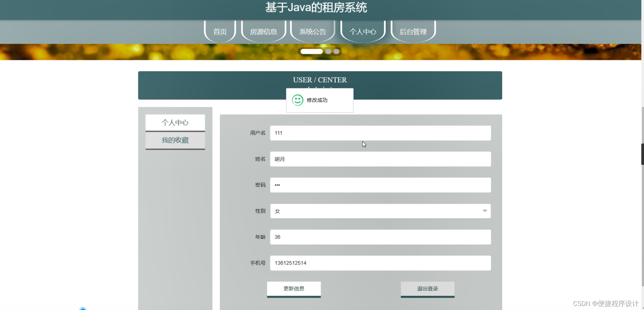Screen dimensions: 644x310
Task: Select the first carousel indicator
Action: [311, 51]
